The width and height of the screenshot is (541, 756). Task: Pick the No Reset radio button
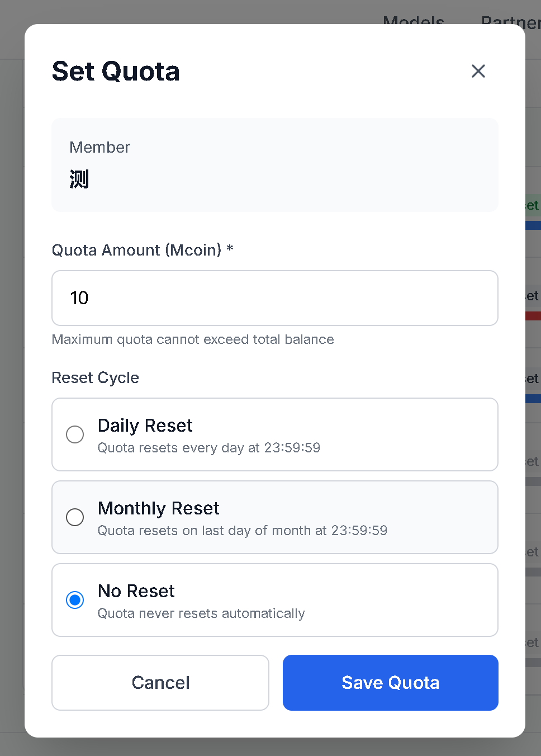[75, 600]
